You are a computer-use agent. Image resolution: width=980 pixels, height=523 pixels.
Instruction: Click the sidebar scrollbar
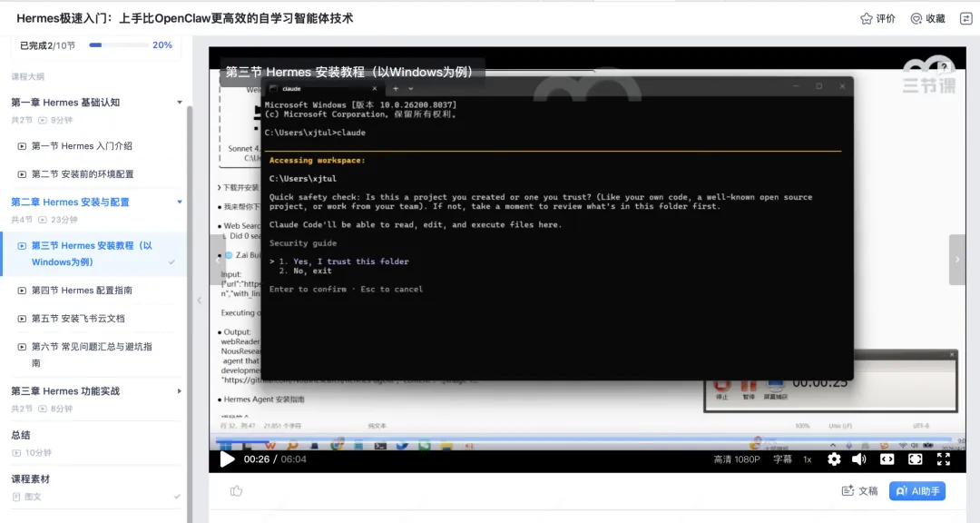190,312
